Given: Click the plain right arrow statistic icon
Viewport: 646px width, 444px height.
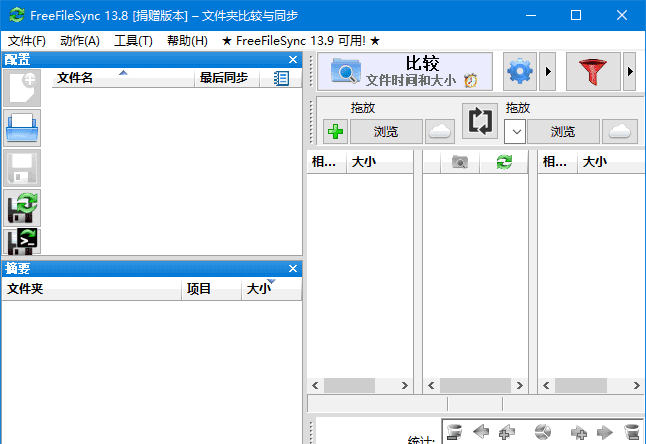Looking at the screenshot, I should [x=605, y=432].
